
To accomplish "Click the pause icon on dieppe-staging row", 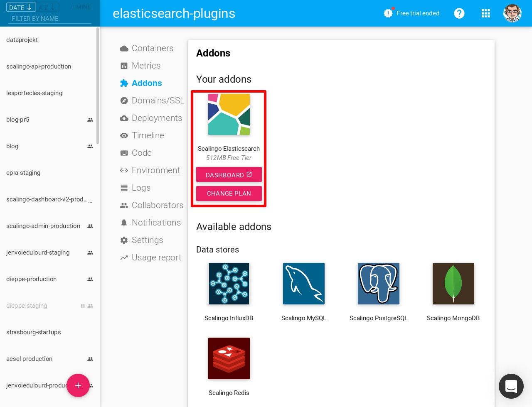I will (83, 306).
